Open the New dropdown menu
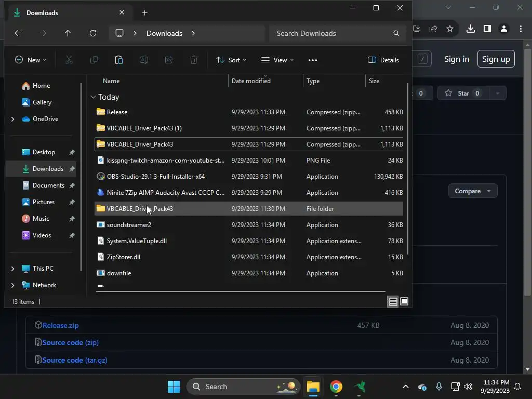This screenshot has height=399, width=532. coord(31,60)
